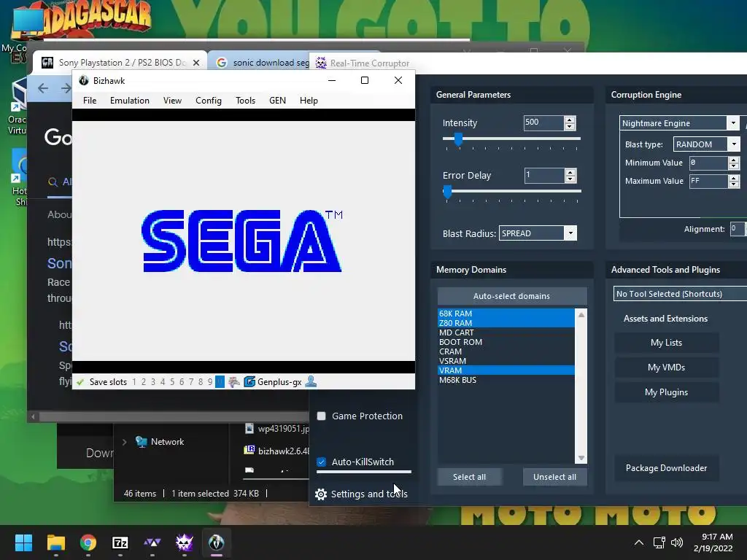
Task: Click the Google favicon on the sonic download tab
Action: point(222,63)
